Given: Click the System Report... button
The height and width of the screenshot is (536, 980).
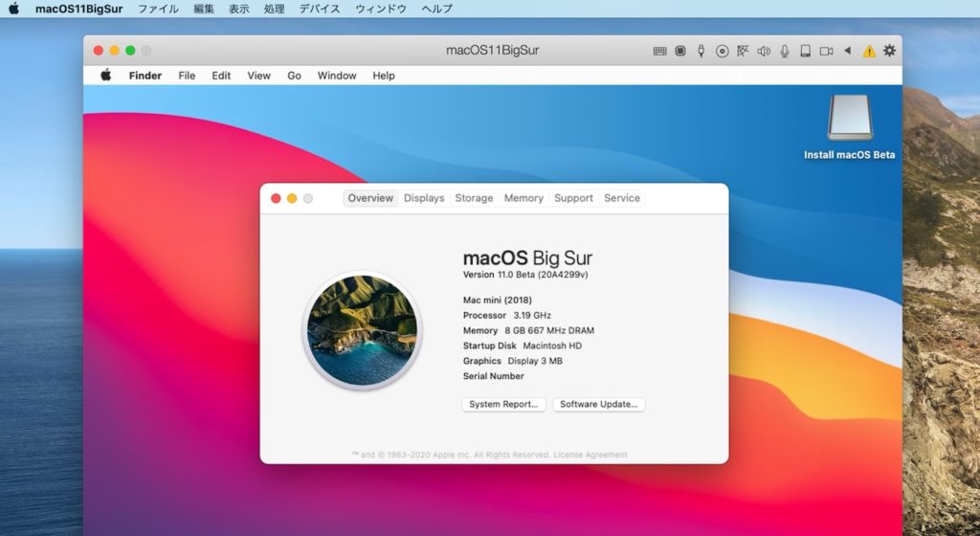Looking at the screenshot, I should coord(503,405).
